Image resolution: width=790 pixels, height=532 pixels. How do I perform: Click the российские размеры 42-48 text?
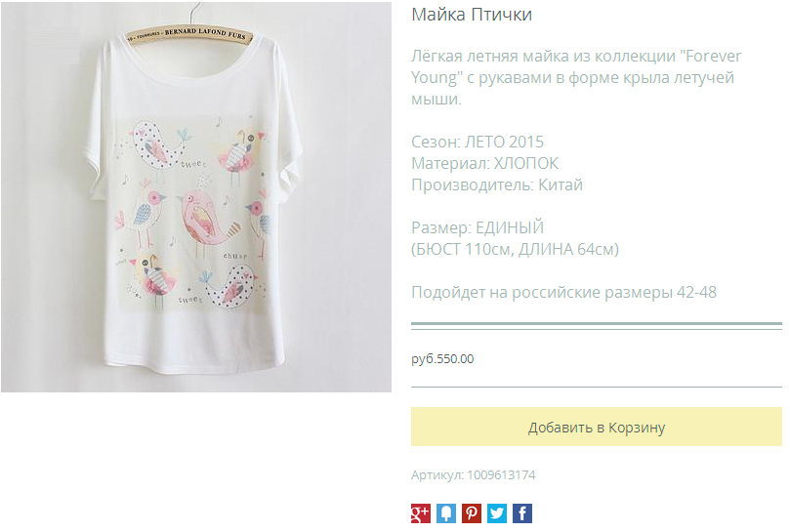tap(613, 292)
